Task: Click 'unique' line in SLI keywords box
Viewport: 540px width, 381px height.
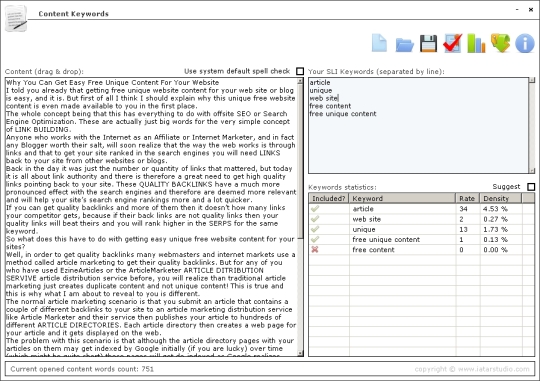Action: tap(321, 90)
